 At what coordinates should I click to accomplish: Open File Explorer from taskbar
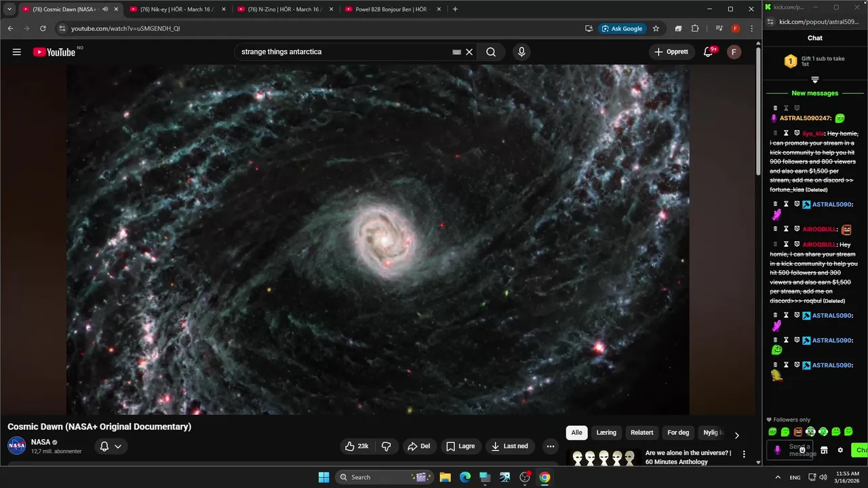(446, 477)
